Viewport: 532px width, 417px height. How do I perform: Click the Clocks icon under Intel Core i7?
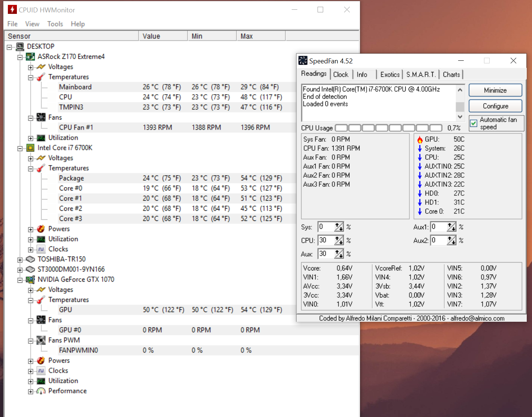(x=41, y=249)
